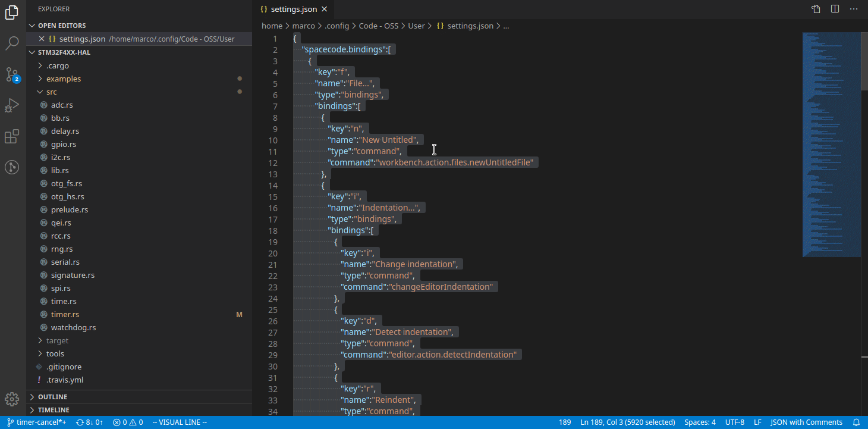Click the errors and warnings indicator
The width and height of the screenshot is (868, 429).
pos(127,422)
